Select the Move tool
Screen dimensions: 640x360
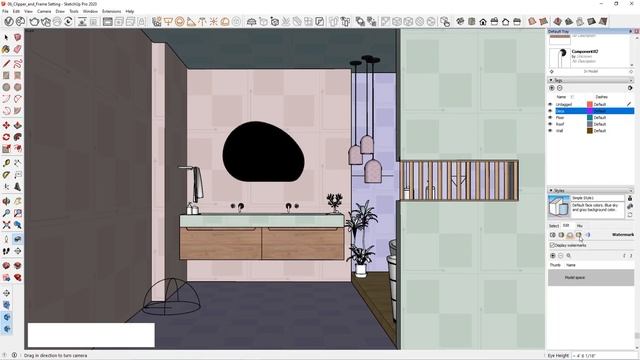[x=6, y=125]
